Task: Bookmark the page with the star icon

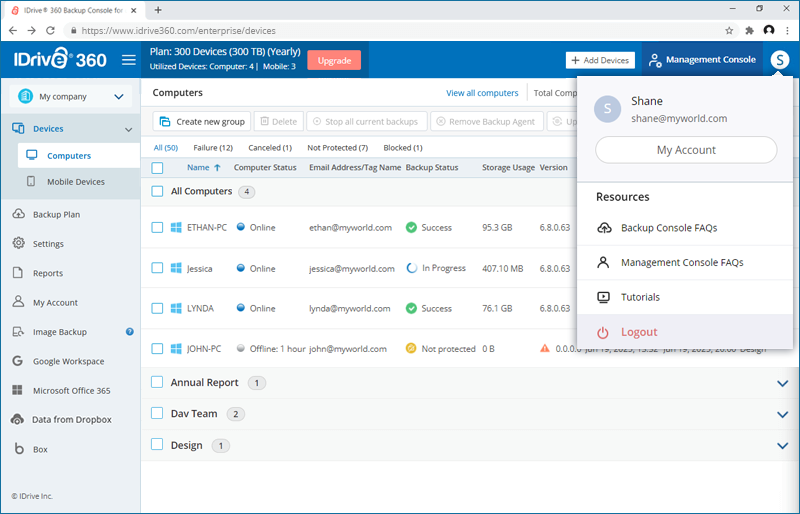Action: coord(729,31)
